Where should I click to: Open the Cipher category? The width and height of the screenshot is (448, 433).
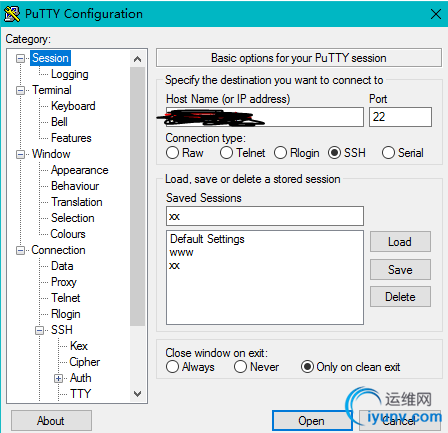tap(85, 362)
